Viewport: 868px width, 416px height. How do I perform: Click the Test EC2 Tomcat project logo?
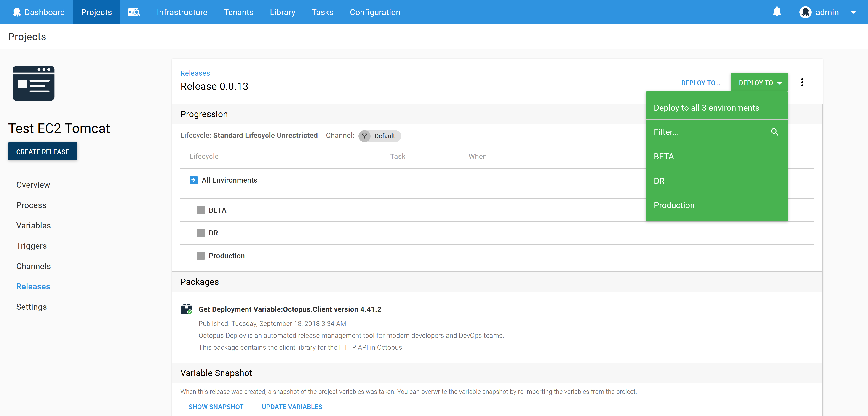pos(34,83)
